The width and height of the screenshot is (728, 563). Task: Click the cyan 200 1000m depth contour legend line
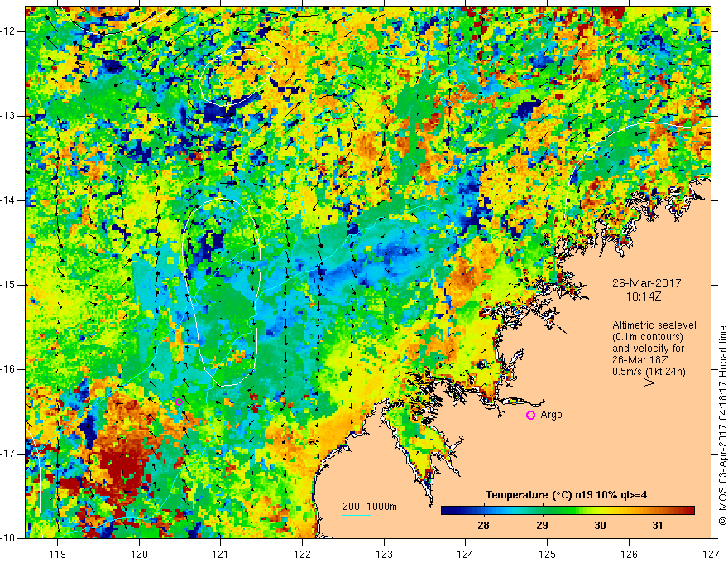tap(357, 515)
